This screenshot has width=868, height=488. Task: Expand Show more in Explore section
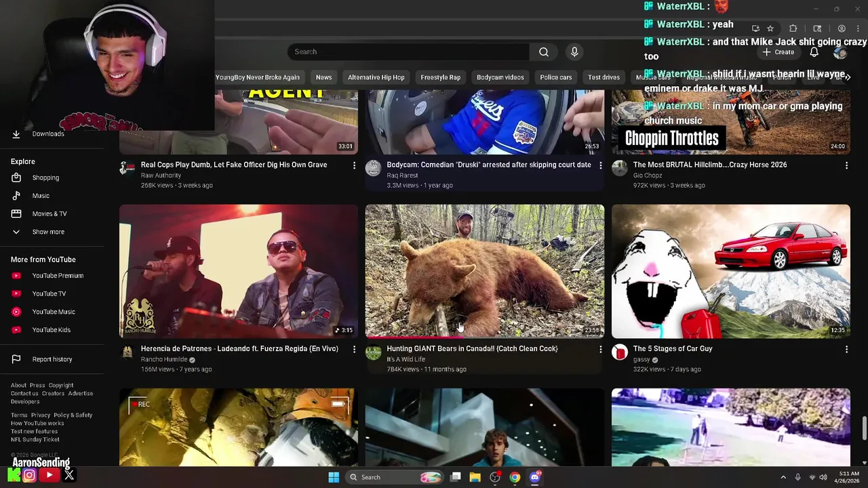[x=48, y=232]
